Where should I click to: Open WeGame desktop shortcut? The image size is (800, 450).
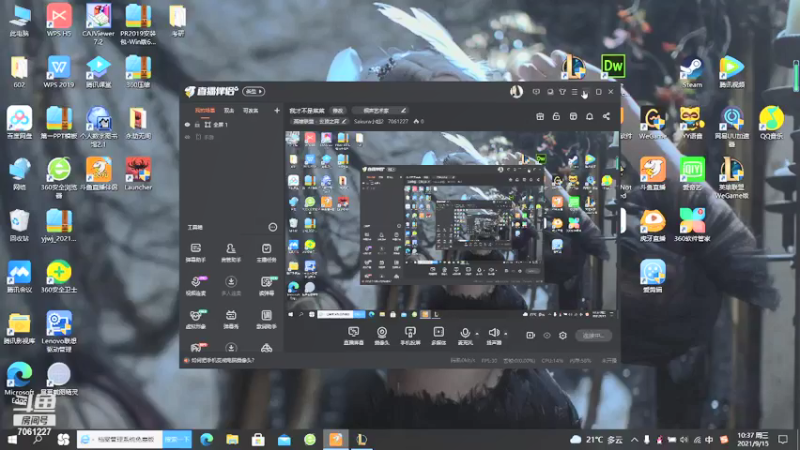click(x=653, y=122)
